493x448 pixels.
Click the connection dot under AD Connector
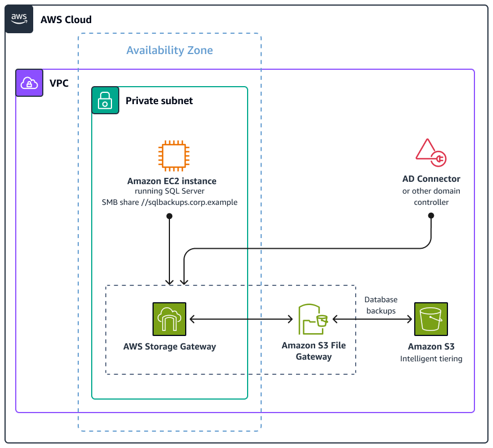(431, 215)
